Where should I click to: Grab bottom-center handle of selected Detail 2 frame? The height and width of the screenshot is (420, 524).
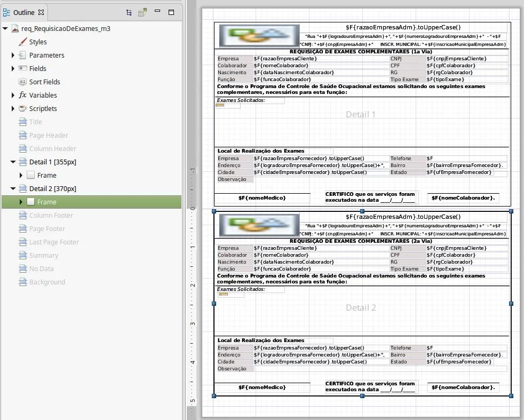(362, 395)
